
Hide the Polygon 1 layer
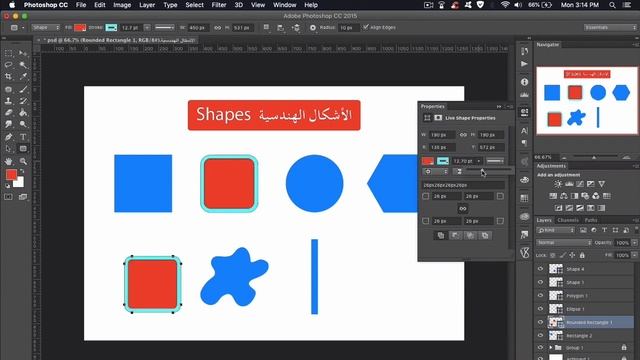(x=540, y=296)
